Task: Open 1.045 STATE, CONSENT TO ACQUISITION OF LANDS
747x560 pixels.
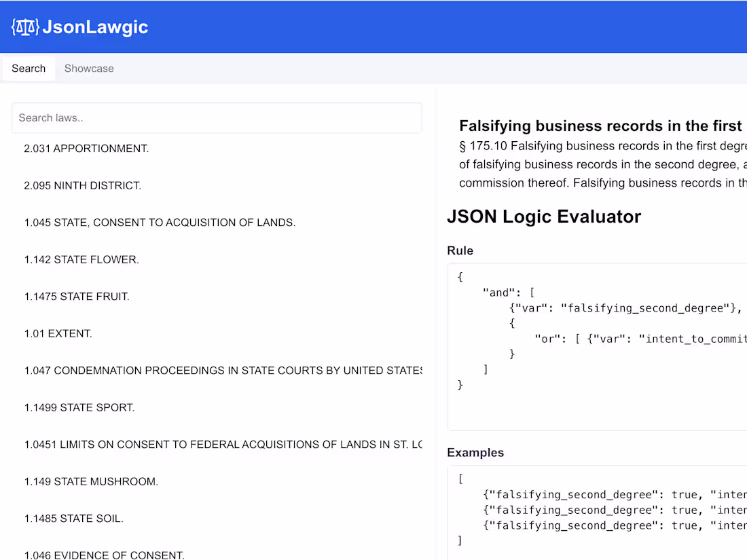Action: click(160, 222)
